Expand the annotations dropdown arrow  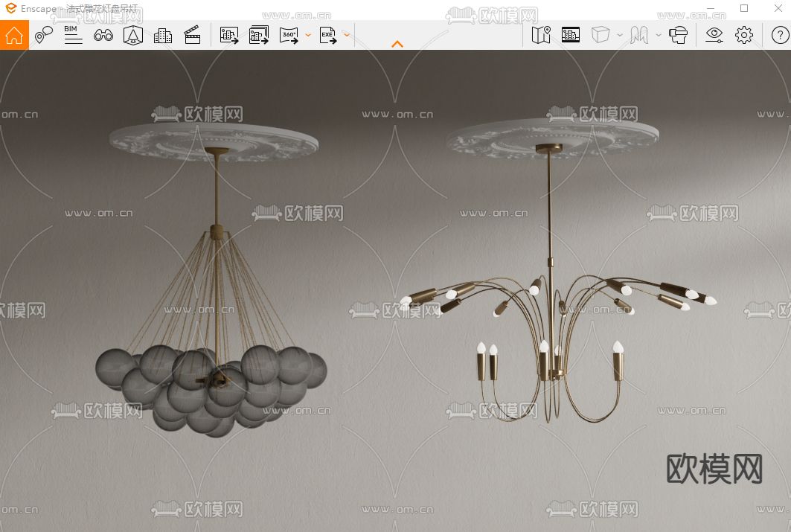(x=659, y=35)
